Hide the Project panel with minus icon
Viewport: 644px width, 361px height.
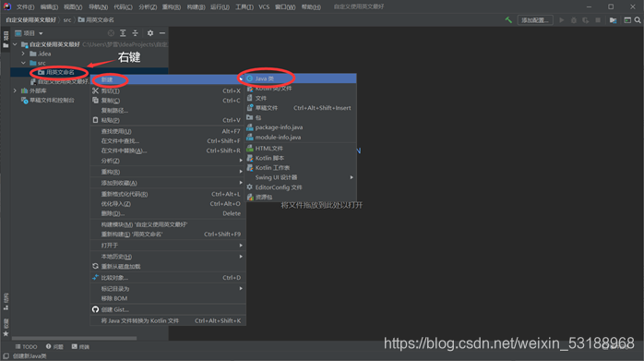[162, 33]
